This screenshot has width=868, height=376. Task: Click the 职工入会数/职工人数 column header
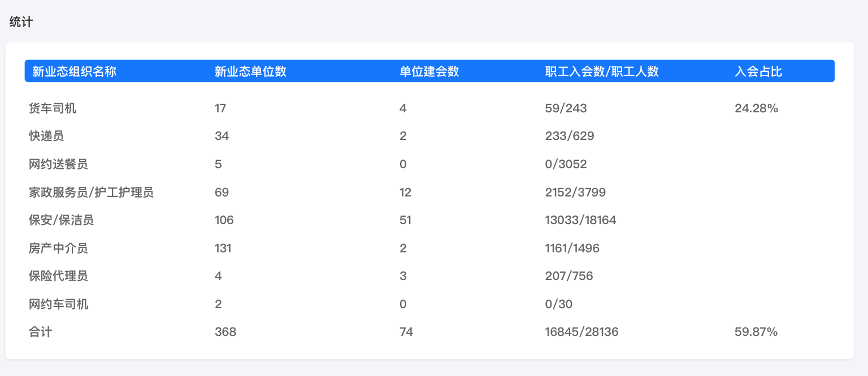point(602,72)
